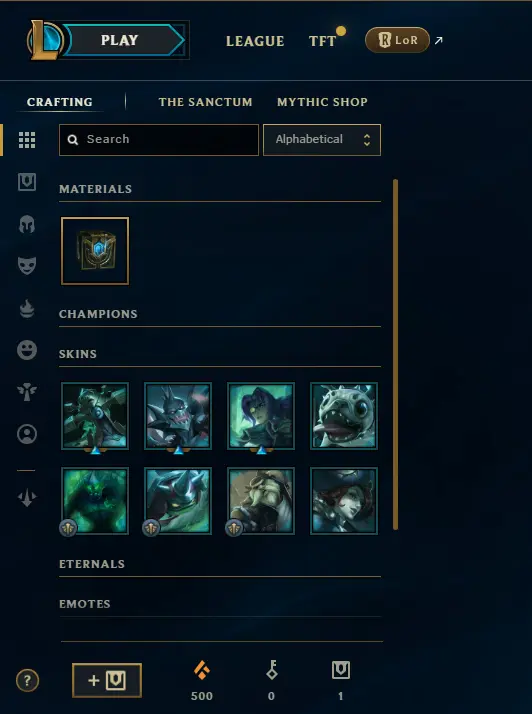
Task: Click the orange essence currency icon
Action: (202, 671)
